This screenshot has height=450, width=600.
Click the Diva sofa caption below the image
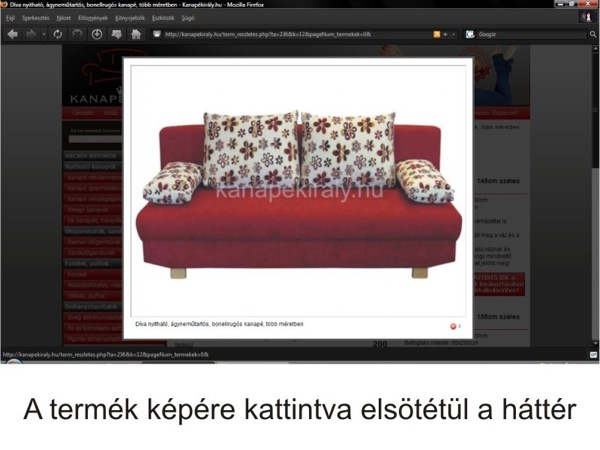click(x=219, y=324)
